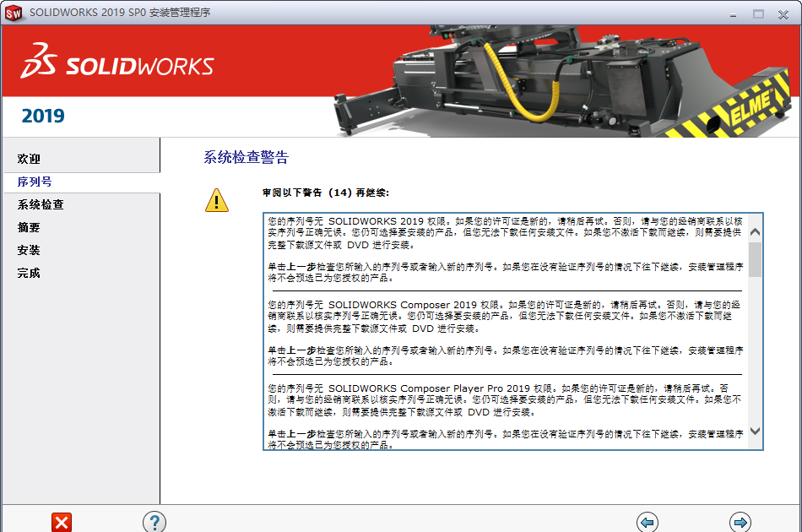This screenshot has height=532, width=802.
Task: Click the 审阅以下警告 (14) 再继续 text
Action: [326, 193]
